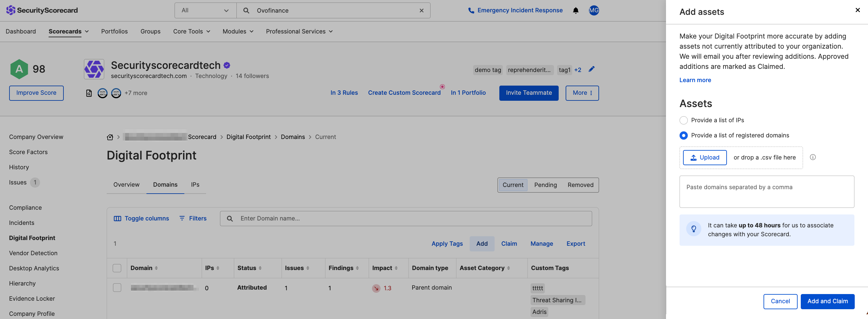Image resolution: width=868 pixels, height=319 pixels.
Task: Click the pencil icon next to the tags
Action: click(x=592, y=69)
